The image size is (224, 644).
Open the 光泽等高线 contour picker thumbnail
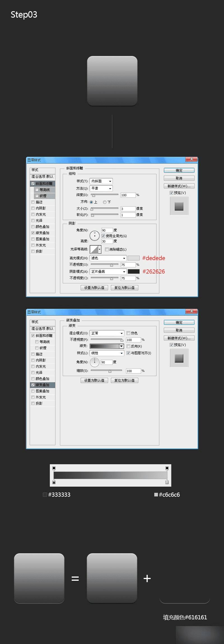click(94, 249)
